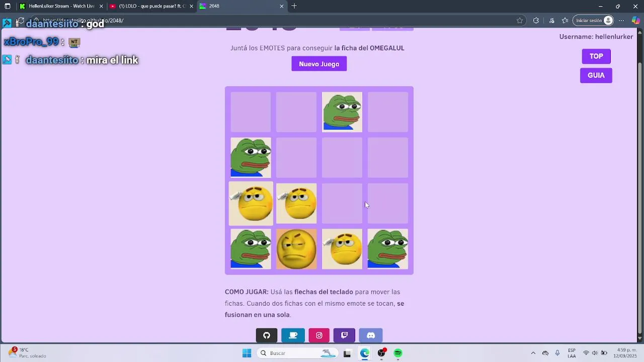The height and width of the screenshot is (362, 644).
Task: Add this page to favorites star
Action: click(520, 21)
